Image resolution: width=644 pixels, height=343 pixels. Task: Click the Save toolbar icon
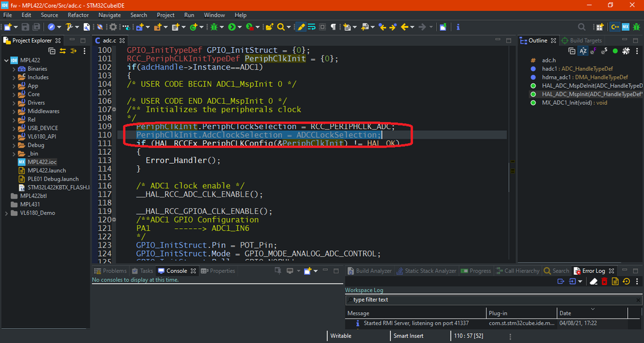point(25,27)
